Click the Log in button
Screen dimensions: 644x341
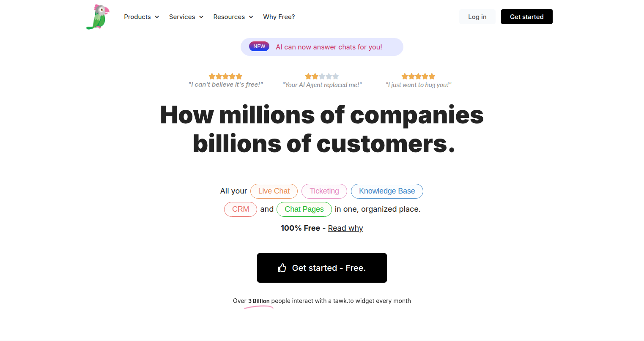point(477,17)
